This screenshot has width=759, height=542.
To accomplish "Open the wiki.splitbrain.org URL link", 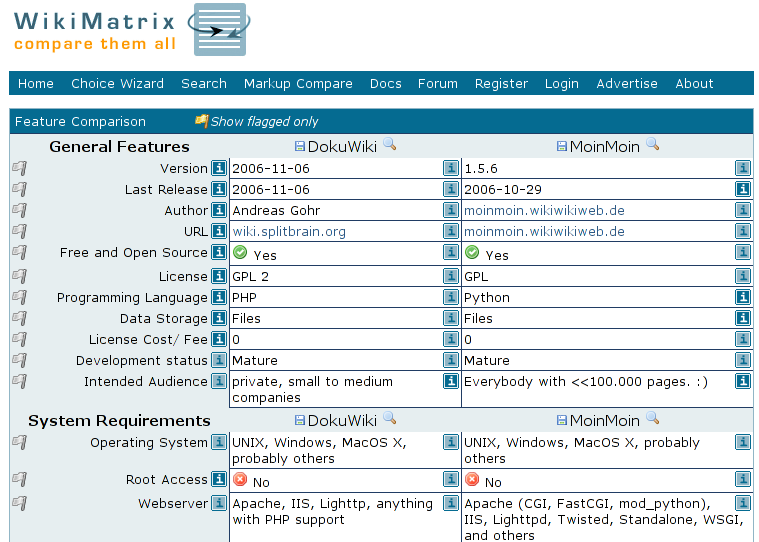I will (x=289, y=231).
